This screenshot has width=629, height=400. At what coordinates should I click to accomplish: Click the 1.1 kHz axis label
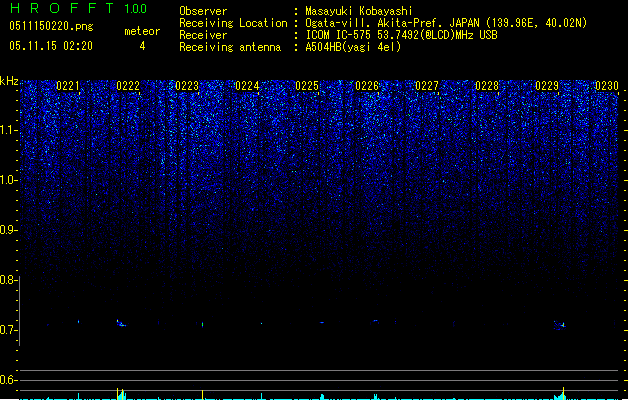pos(8,130)
